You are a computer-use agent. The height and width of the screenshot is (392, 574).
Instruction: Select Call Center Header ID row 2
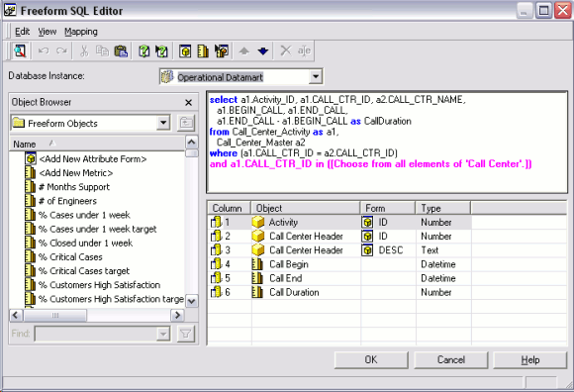click(x=339, y=236)
